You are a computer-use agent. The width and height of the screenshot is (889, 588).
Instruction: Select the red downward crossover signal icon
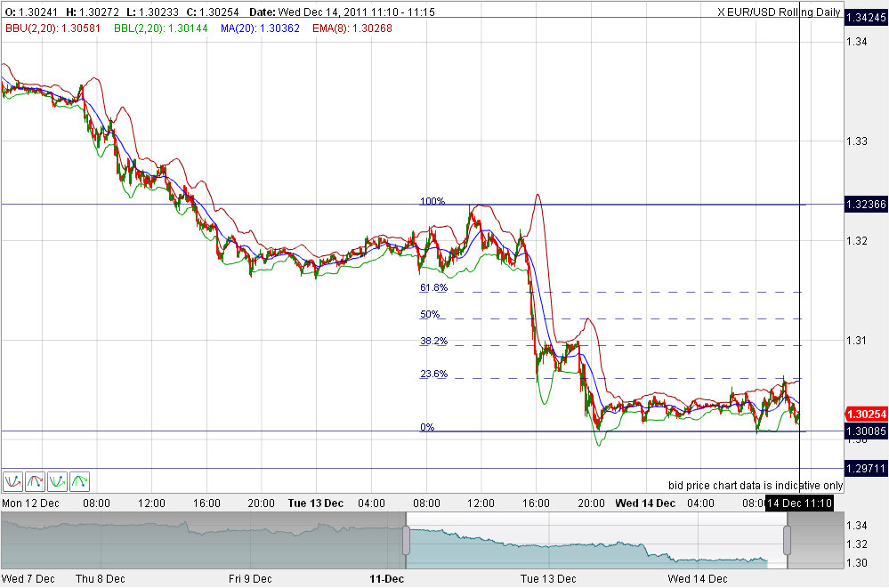[12, 481]
